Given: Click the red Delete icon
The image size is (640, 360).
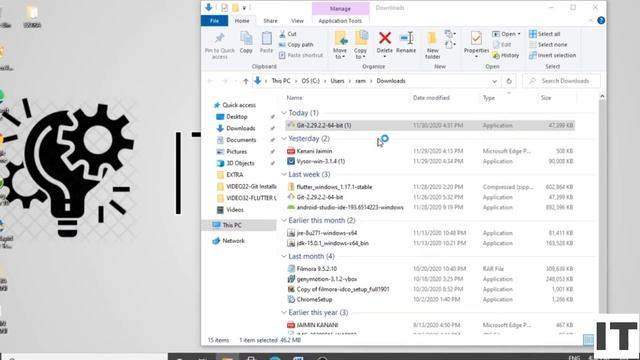Looking at the screenshot, I should click(384, 38).
